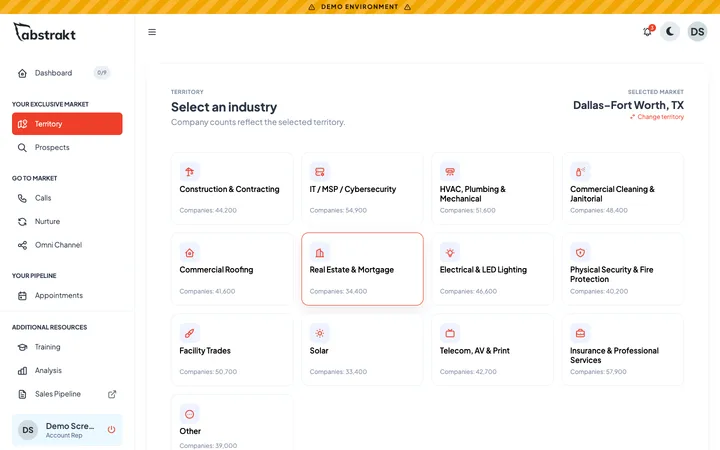Click the Telecom TV icon
The height and width of the screenshot is (450, 720).
tap(450, 333)
